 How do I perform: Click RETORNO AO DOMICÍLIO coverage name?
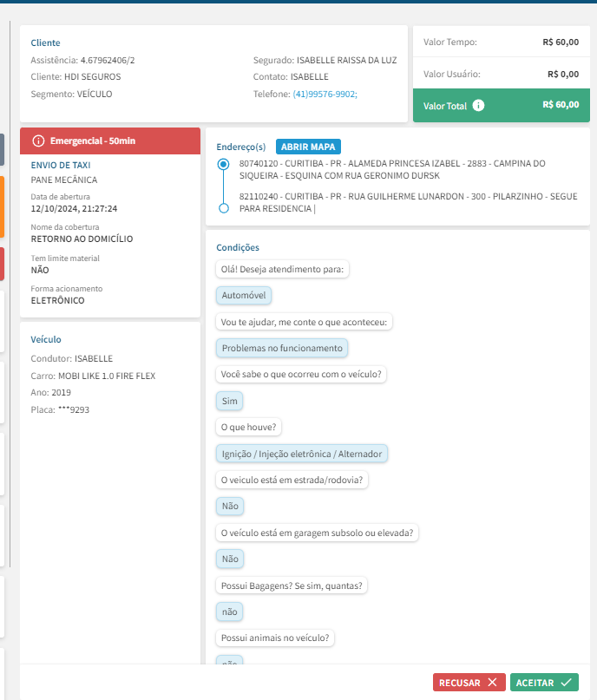tap(82, 239)
